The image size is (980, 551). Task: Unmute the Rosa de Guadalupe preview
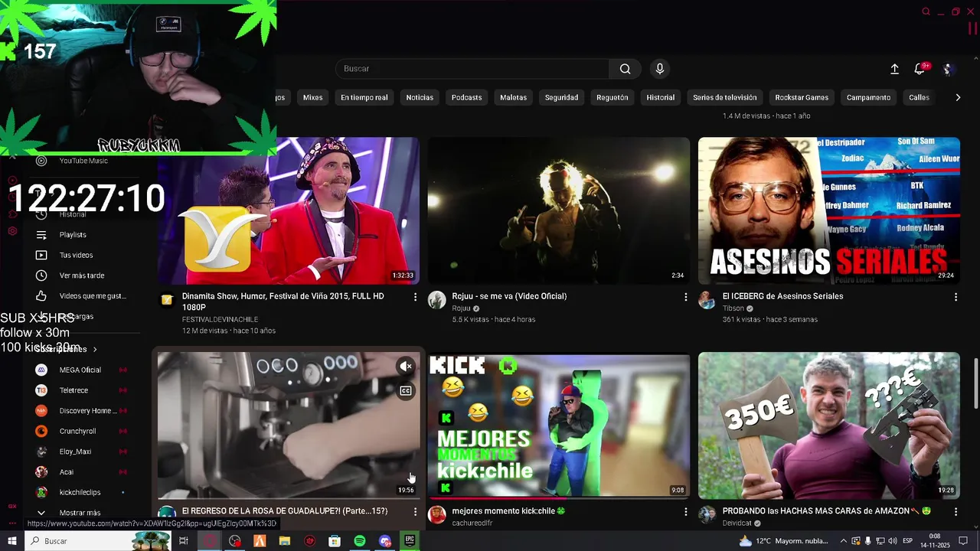(x=406, y=367)
